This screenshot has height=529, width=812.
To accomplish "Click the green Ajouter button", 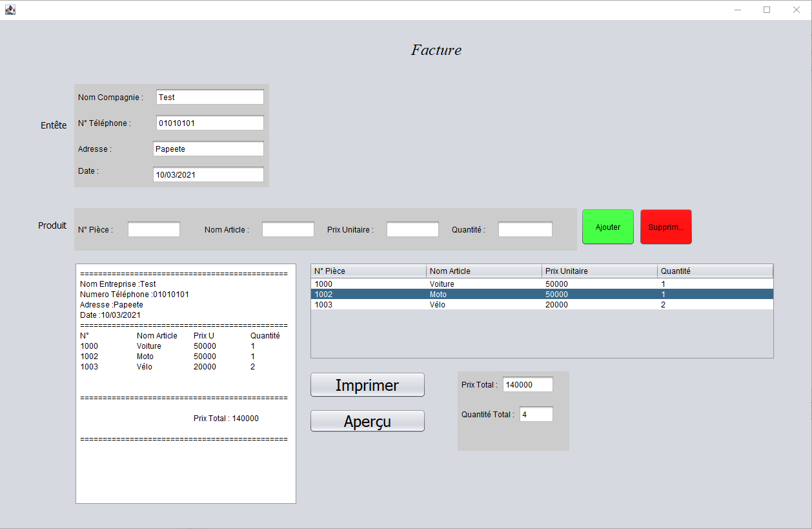I will tap(607, 227).
